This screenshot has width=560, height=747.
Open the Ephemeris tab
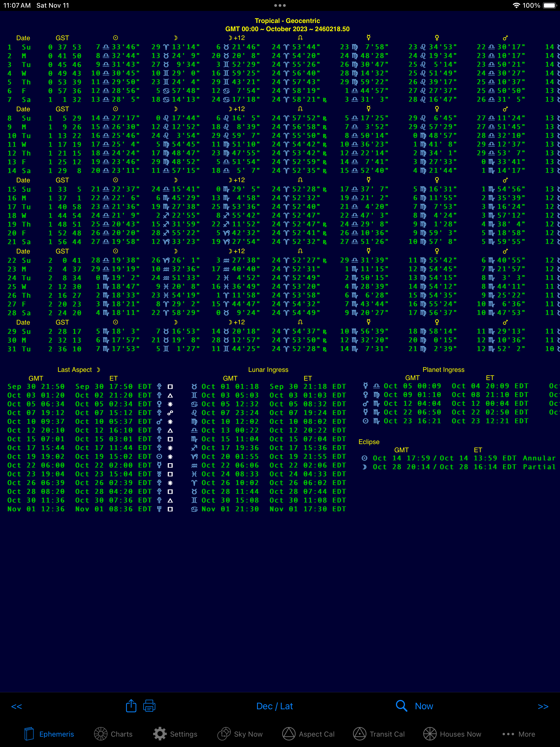click(49, 734)
